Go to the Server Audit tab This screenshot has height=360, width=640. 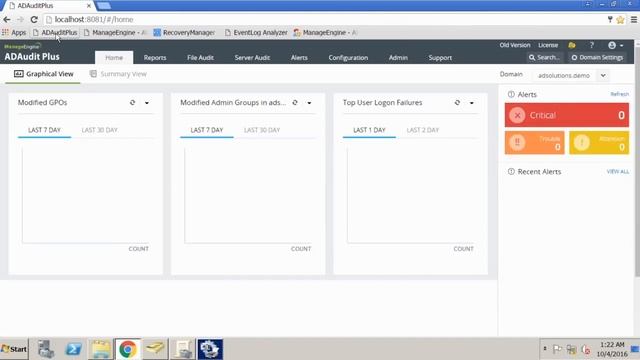tap(252, 58)
